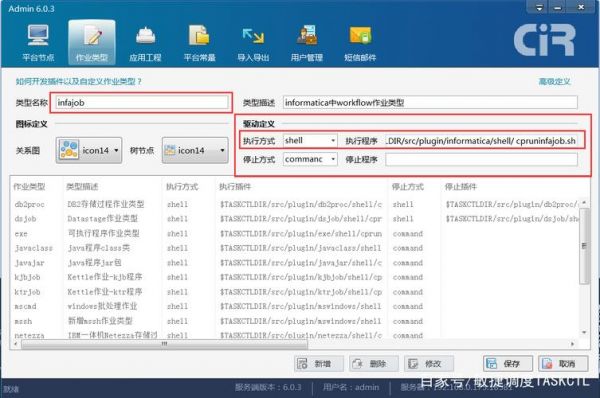The width and height of the screenshot is (600, 398).
Task: Click the Datastage作业类型 description cell
Action: coord(103,219)
